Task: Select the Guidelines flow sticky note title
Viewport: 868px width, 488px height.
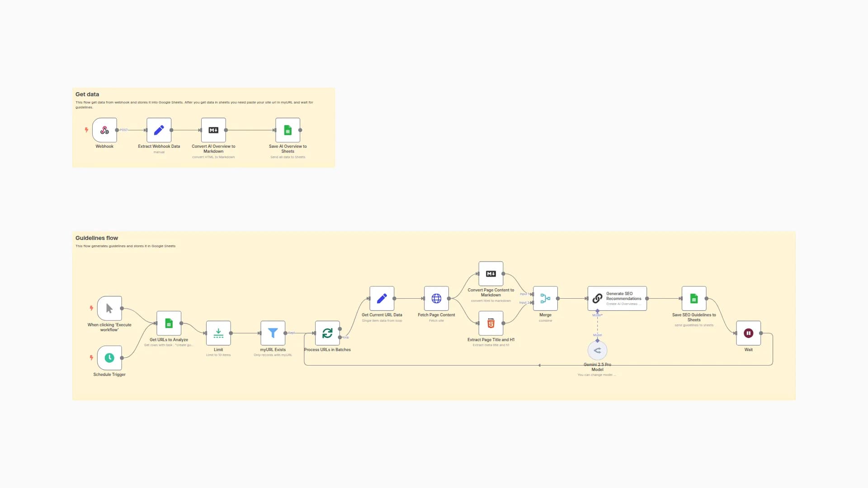Action: click(97, 238)
